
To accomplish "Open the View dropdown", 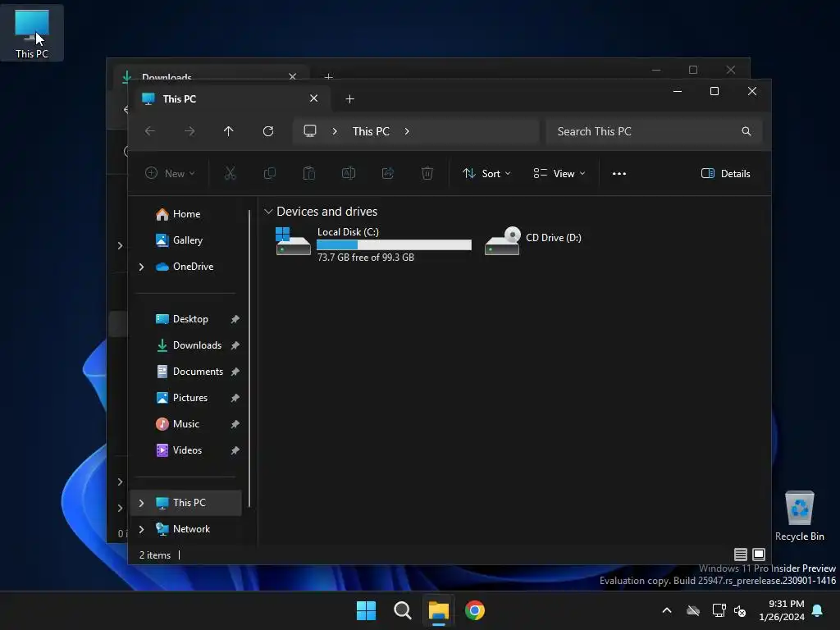I will (x=559, y=174).
